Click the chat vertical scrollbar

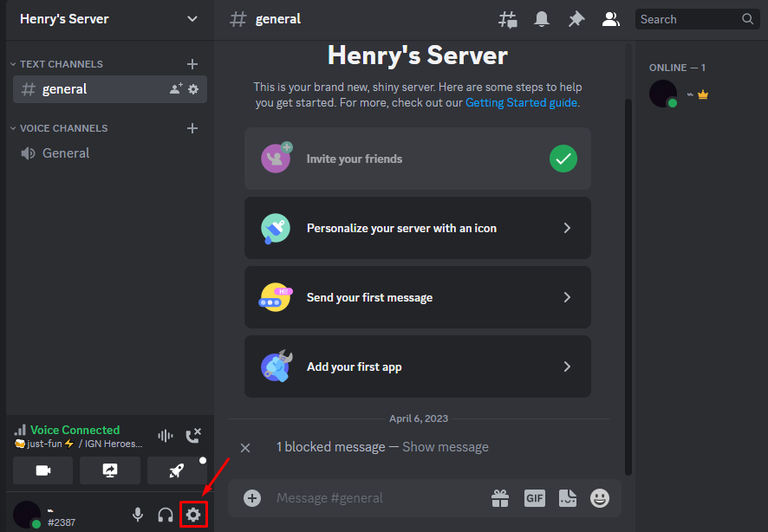[x=628, y=286]
